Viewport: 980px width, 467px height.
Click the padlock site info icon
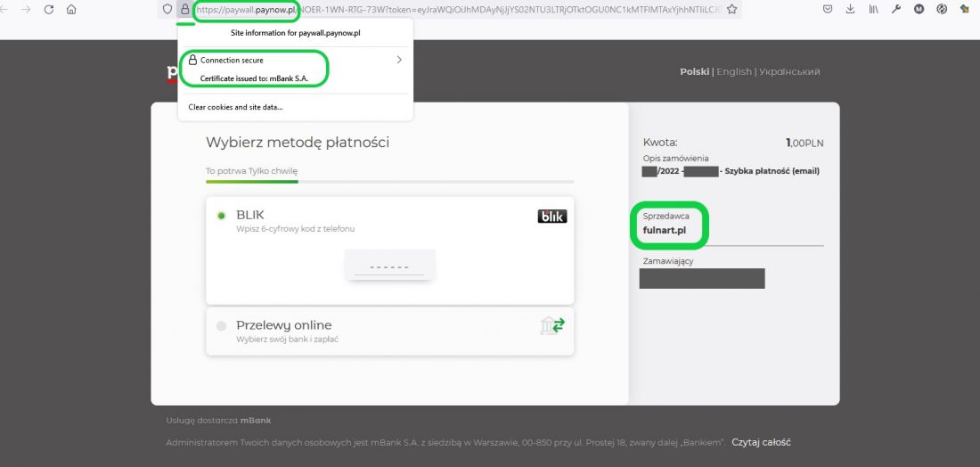(184, 10)
